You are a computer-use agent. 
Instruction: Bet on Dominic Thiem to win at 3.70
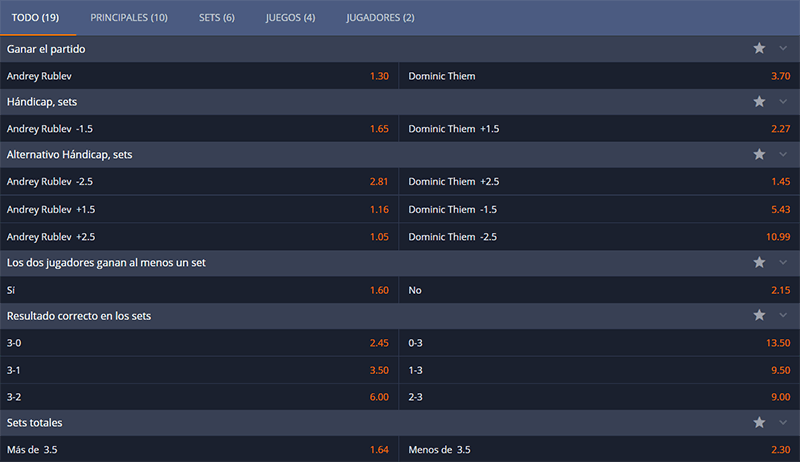pyautogui.click(x=599, y=76)
